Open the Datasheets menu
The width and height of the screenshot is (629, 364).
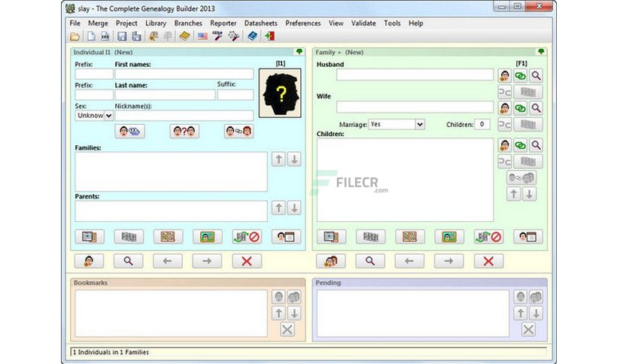(261, 23)
